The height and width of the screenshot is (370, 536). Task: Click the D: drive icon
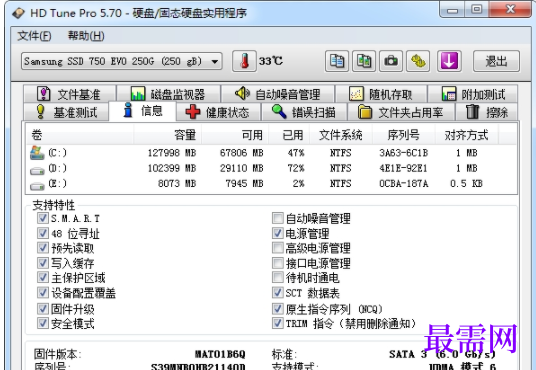click(37, 170)
